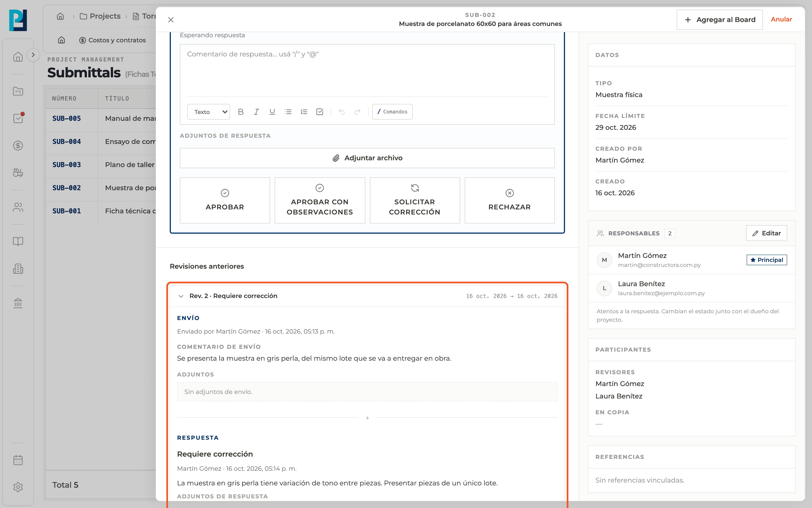812x508 pixels.
Task: Collapse the Rev. 2 revision section
Action: pos(181,296)
